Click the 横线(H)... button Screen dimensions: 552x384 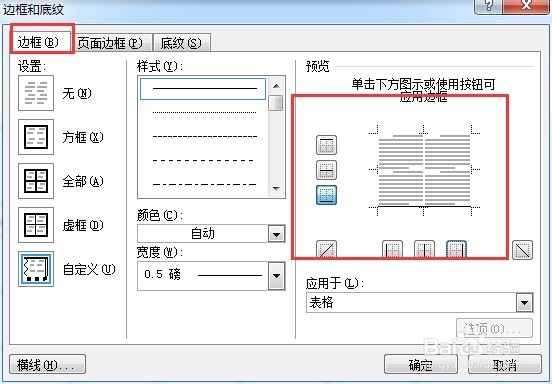coord(48,365)
